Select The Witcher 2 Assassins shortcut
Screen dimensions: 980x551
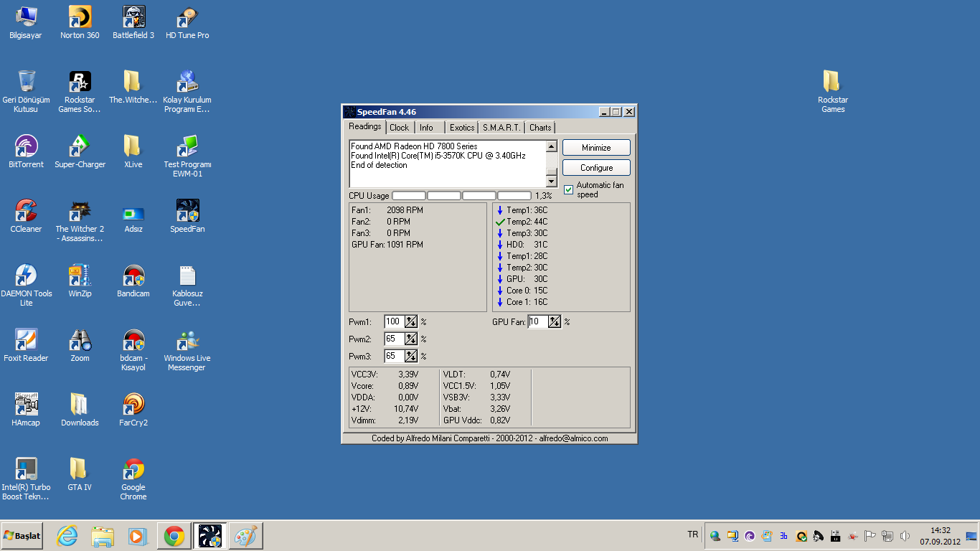(80, 220)
